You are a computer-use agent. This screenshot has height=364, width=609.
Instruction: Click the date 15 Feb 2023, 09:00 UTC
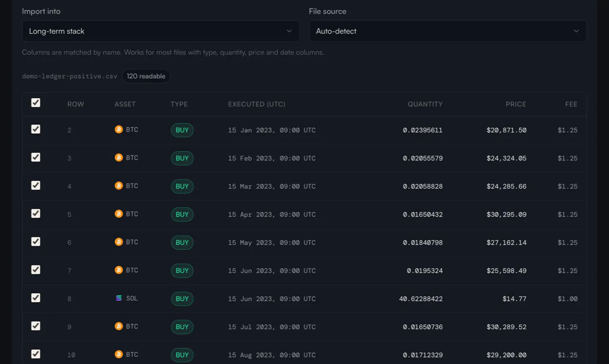click(x=272, y=159)
